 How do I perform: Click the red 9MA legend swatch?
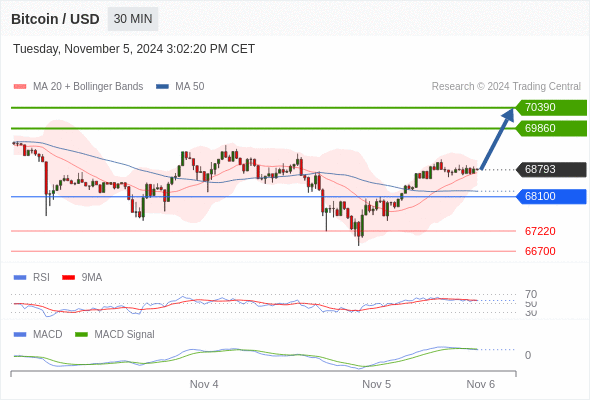point(68,278)
